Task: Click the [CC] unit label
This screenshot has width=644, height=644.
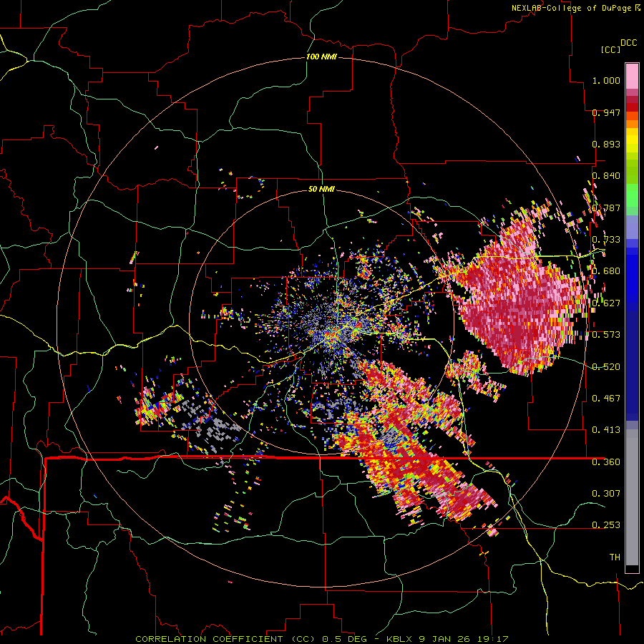Action: 610,49
